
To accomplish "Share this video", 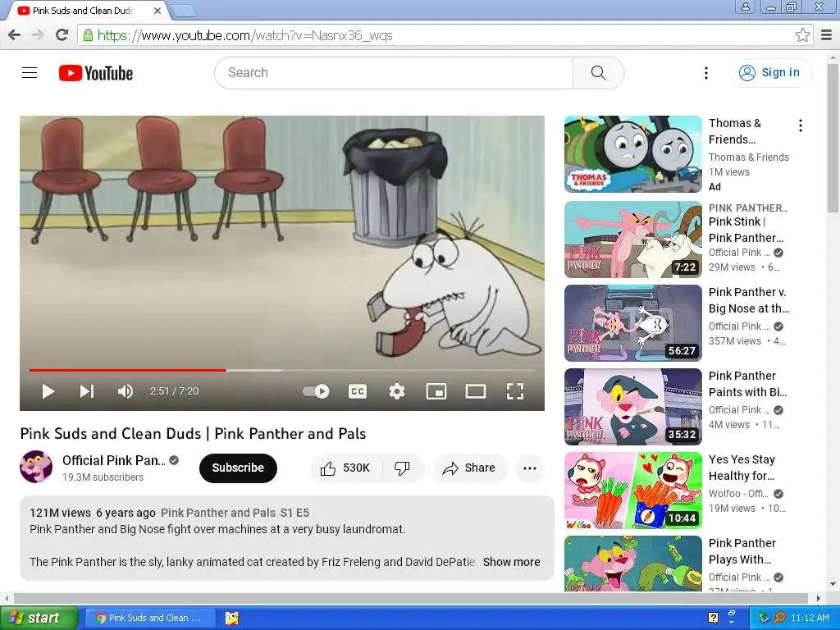I will (x=469, y=468).
